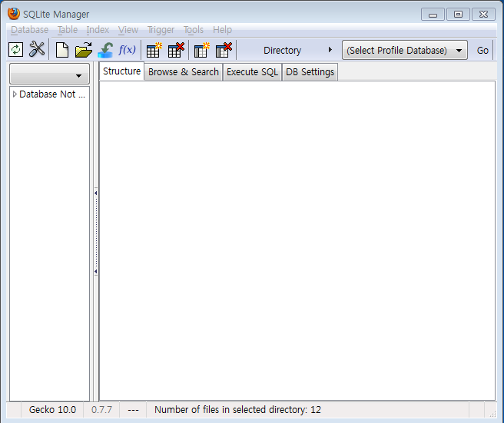Viewport: 504px width, 423px height.
Task: Click the Add Column icon with star
Action: pyautogui.click(x=202, y=50)
